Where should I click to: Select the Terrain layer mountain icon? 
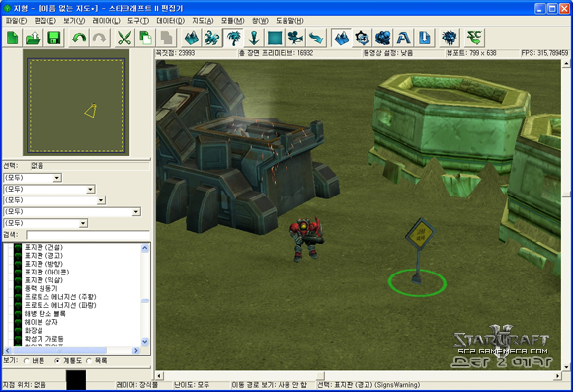coord(192,38)
